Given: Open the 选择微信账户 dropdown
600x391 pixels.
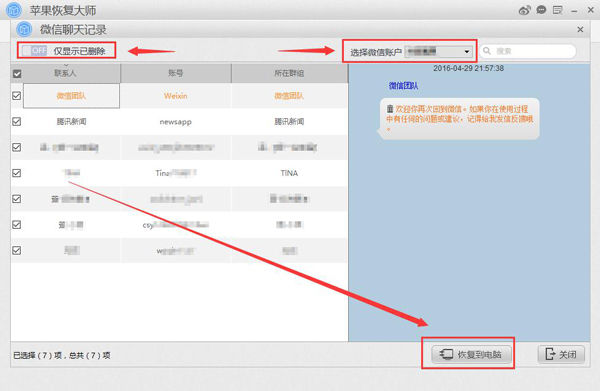Looking at the screenshot, I should pyautogui.click(x=439, y=51).
